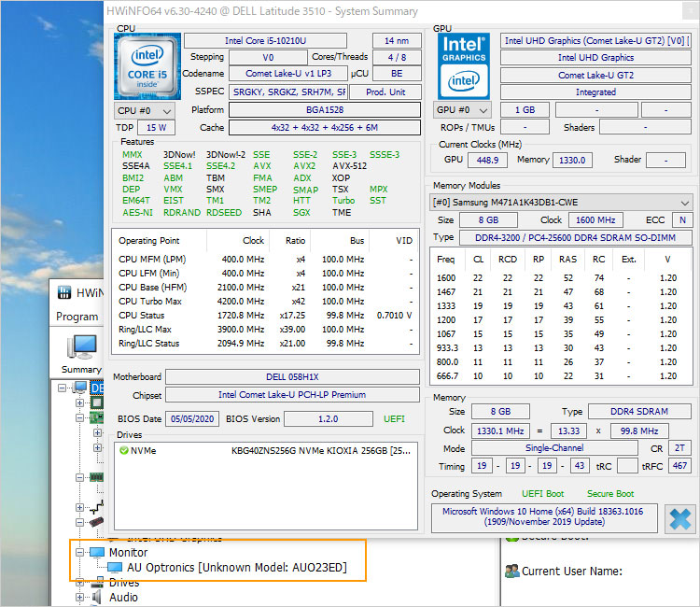Viewport: 700px width, 607px height.
Task: Click the Intel Core i5 logo
Action: pyautogui.click(x=146, y=66)
